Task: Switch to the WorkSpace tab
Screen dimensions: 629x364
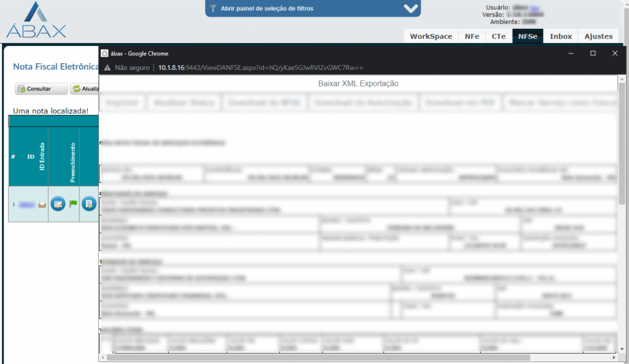Action: [x=431, y=36]
